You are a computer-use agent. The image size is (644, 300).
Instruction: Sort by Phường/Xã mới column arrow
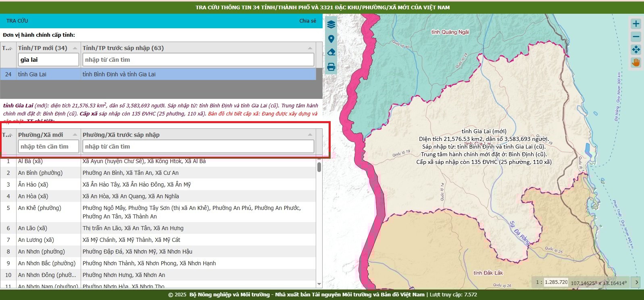75,135
